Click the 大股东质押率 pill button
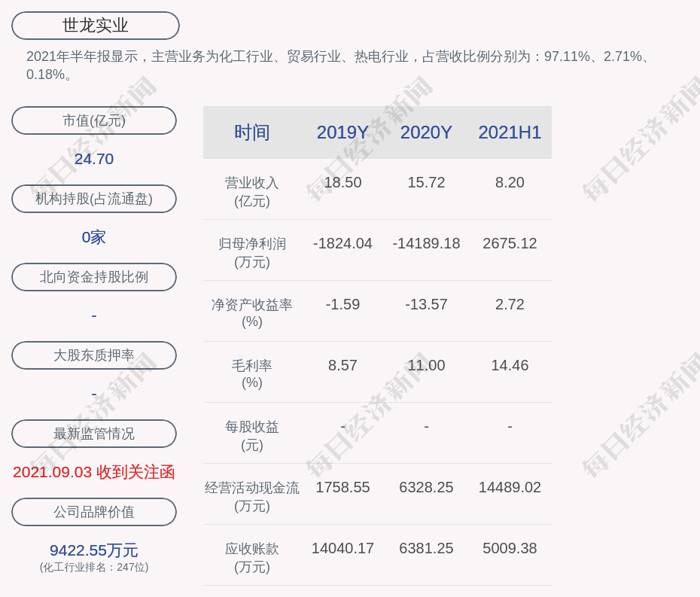700x597 pixels. 94,355
